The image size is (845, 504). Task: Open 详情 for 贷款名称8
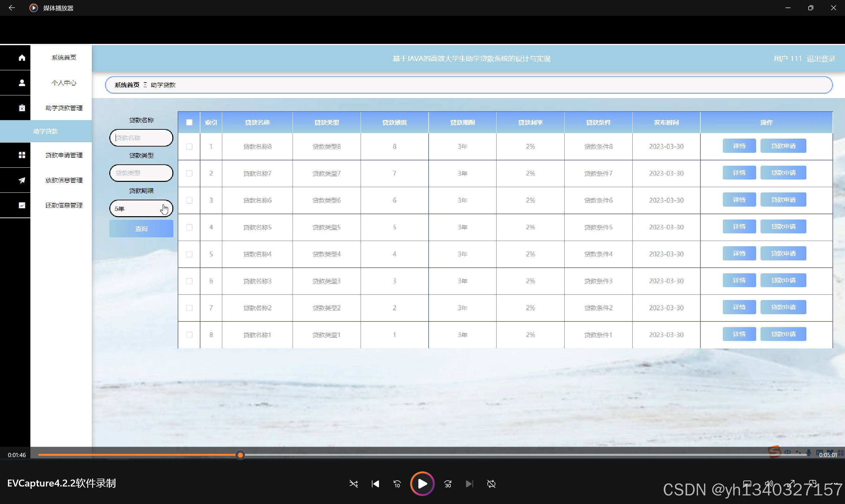tap(739, 146)
